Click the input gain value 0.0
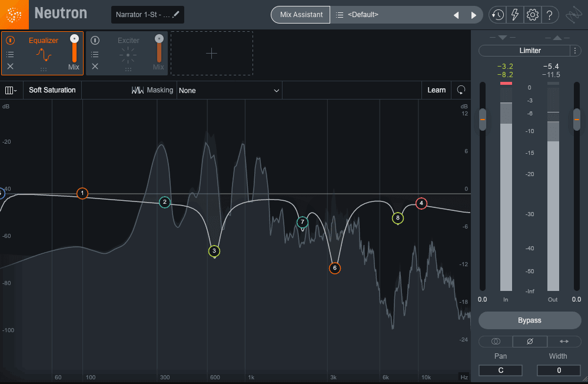Image resolution: width=588 pixels, height=384 pixels. click(482, 299)
